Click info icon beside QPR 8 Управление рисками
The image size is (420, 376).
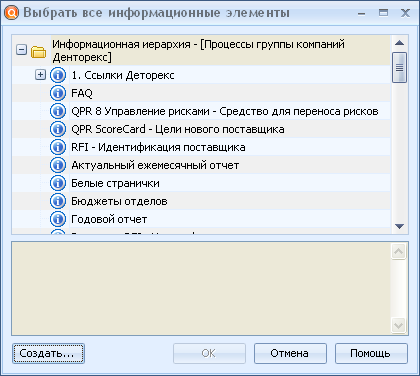58,111
